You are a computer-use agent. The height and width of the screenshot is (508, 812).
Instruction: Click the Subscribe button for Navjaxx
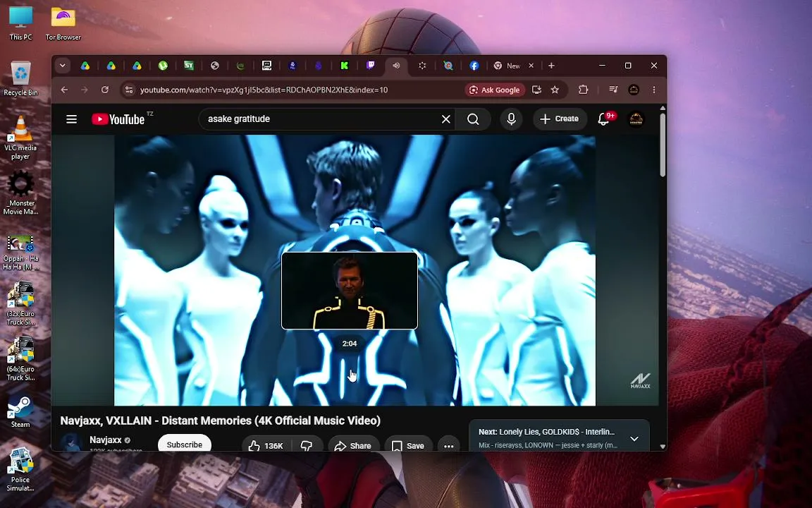(x=185, y=445)
